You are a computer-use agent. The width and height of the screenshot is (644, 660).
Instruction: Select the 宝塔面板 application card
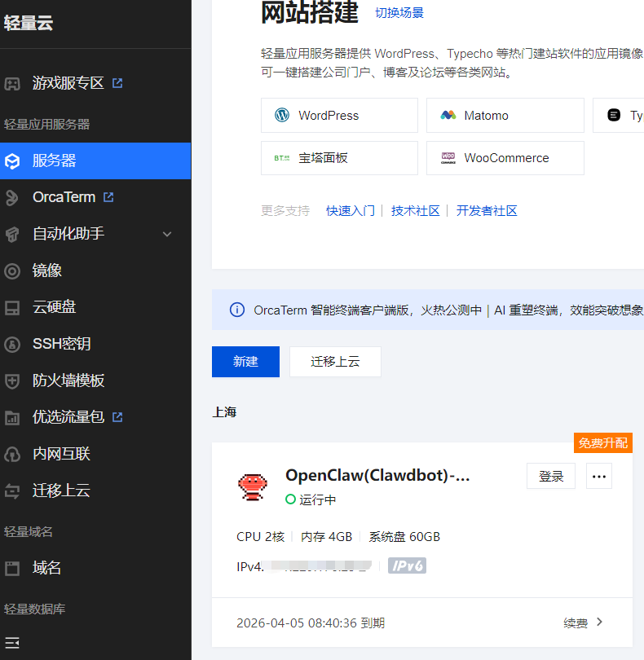click(339, 158)
